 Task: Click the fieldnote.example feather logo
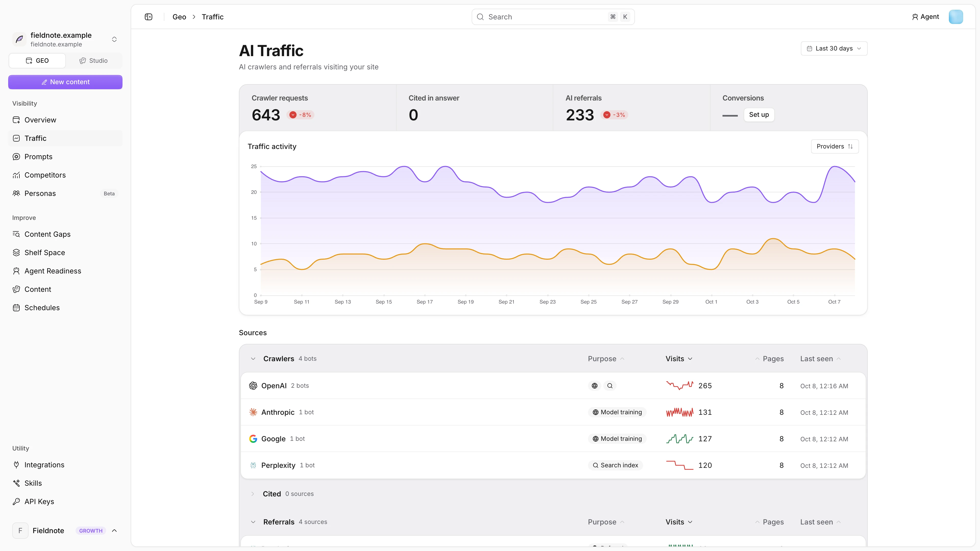pyautogui.click(x=19, y=39)
